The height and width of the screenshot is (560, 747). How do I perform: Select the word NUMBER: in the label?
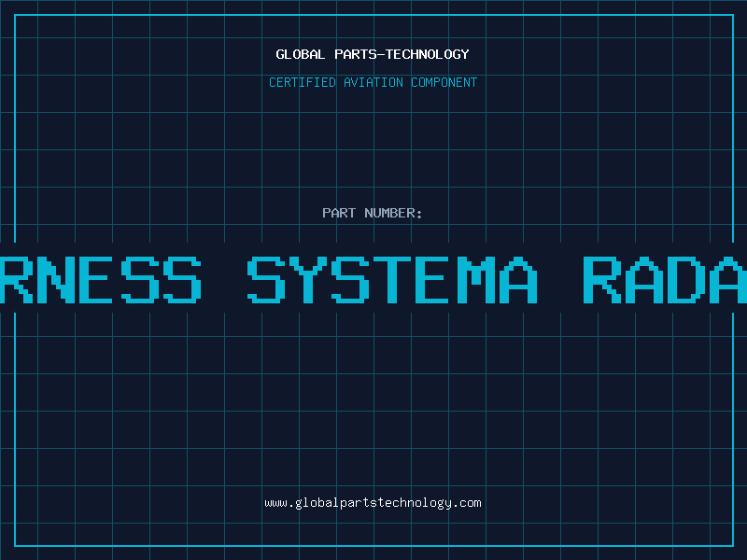point(393,213)
